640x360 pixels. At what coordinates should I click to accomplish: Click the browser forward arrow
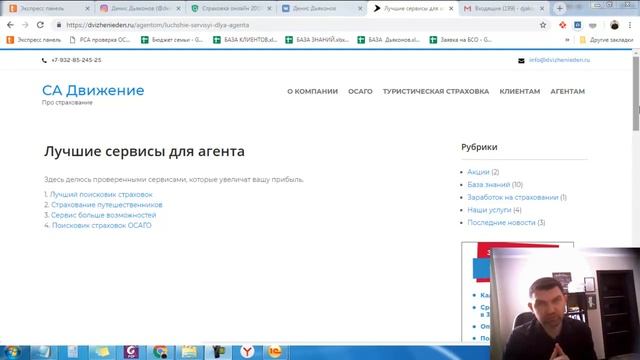click(x=25, y=25)
